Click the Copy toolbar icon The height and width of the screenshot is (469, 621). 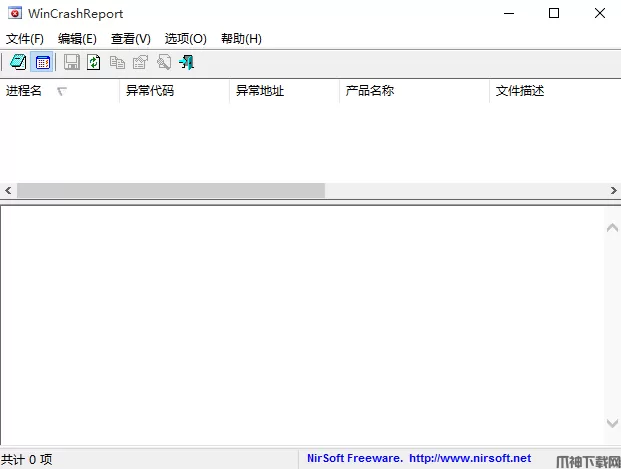pos(117,62)
